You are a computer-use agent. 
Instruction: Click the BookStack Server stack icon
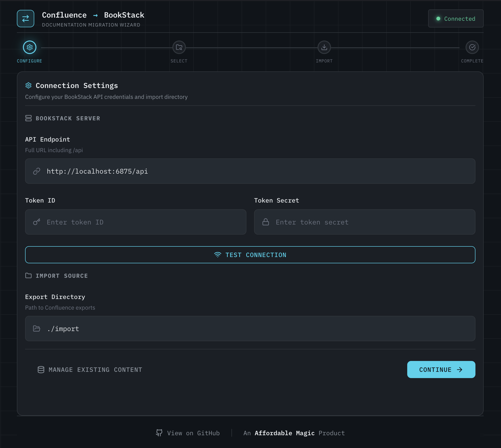pyautogui.click(x=28, y=118)
